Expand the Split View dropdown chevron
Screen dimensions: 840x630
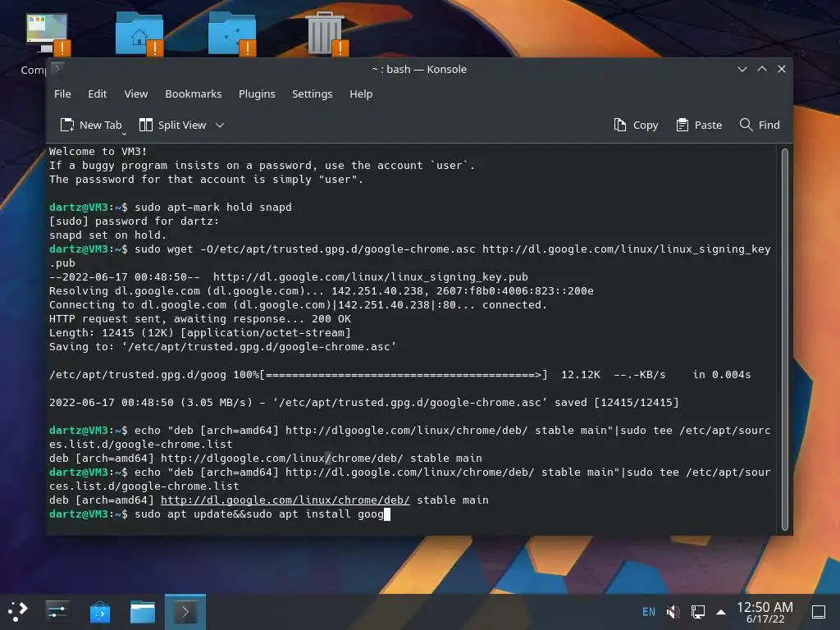pyautogui.click(x=220, y=126)
